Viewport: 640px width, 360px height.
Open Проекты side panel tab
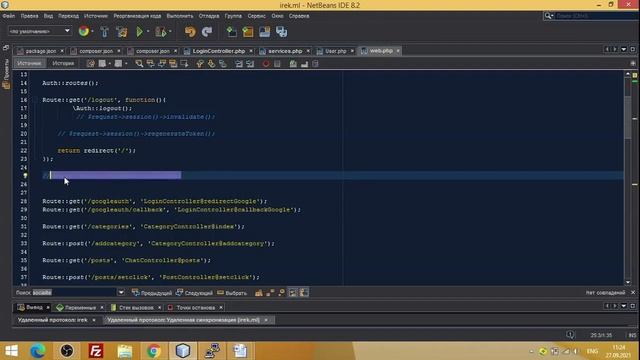point(6,74)
